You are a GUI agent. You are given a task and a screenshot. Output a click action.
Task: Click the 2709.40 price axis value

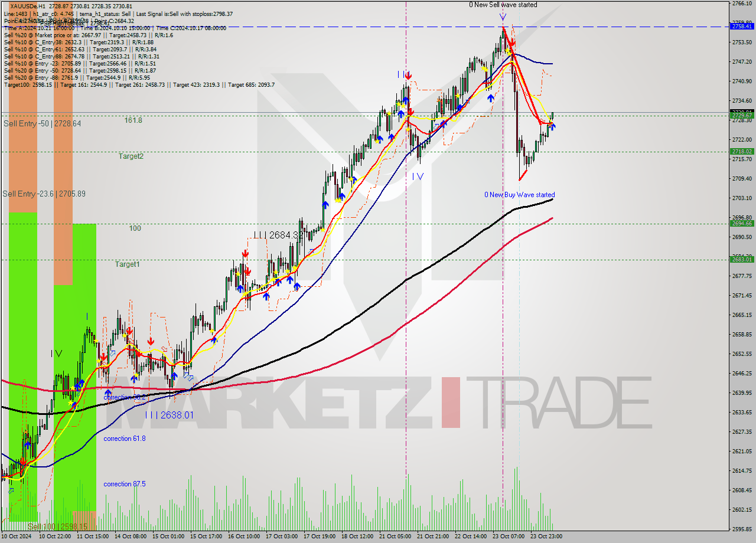tap(742, 178)
